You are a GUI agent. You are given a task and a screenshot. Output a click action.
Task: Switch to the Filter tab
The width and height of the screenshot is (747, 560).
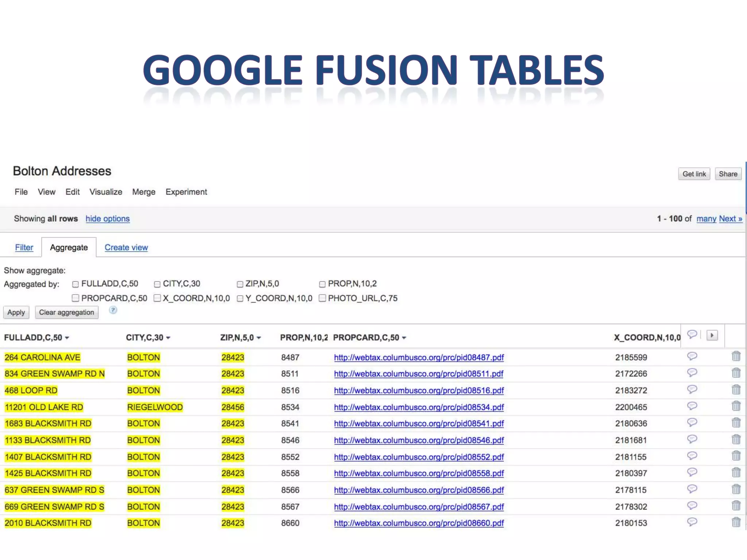[x=24, y=248]
